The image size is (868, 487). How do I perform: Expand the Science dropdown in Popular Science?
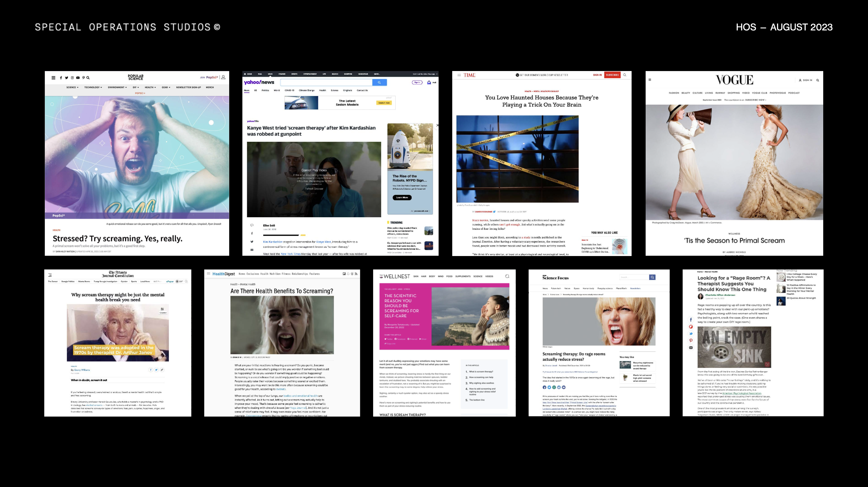pos(73,87)
